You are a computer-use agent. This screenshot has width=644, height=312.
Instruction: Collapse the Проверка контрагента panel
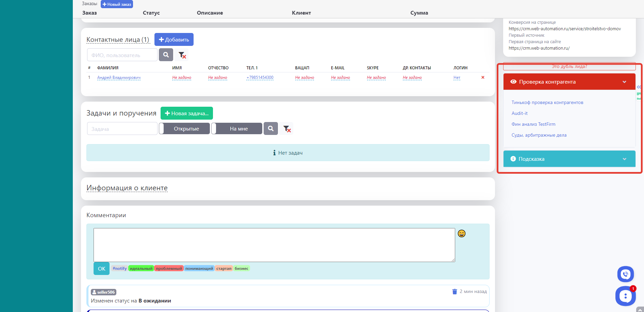(x=624, y=82)
